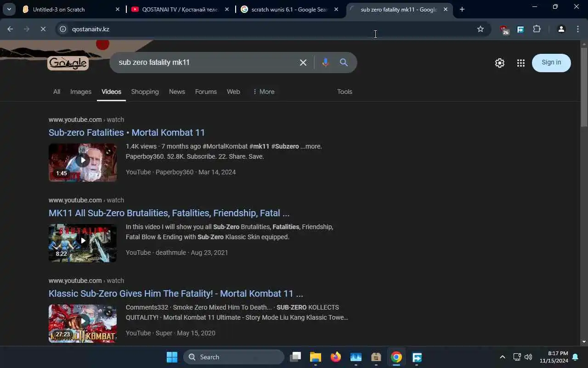
Task: View site information icon in address bar
Action: (63, 29)
